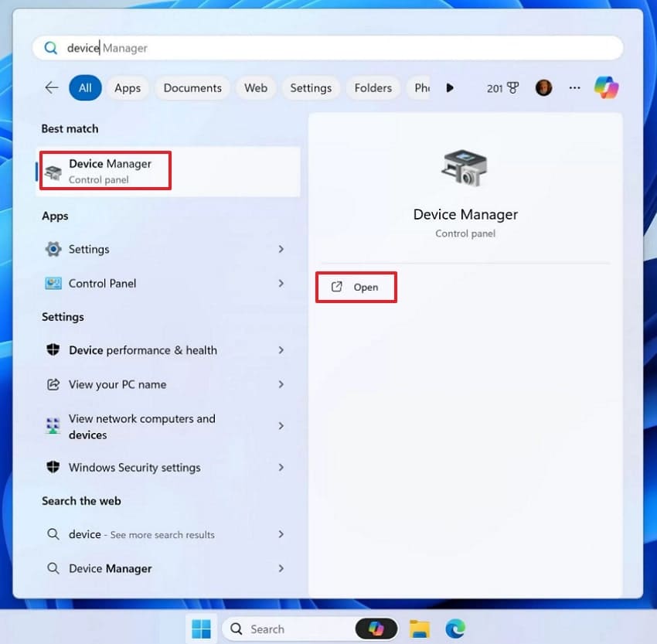Click the large Device Manager preview icon
The height and width of the screenshot is (644, 657).
pyautogui.click(x=465, y=168)
